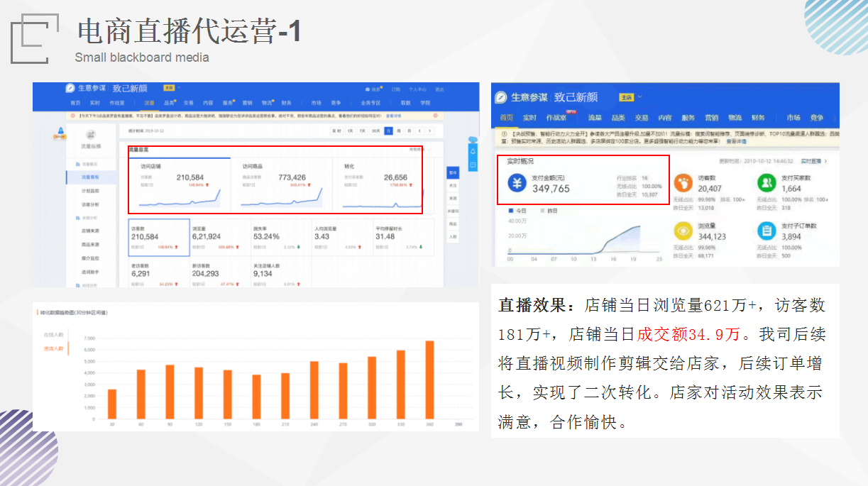Image resolution: width=868 pixels, height=486 pixels.
Task: Go to next date with right arrow
Action: (x=429, y=131)
